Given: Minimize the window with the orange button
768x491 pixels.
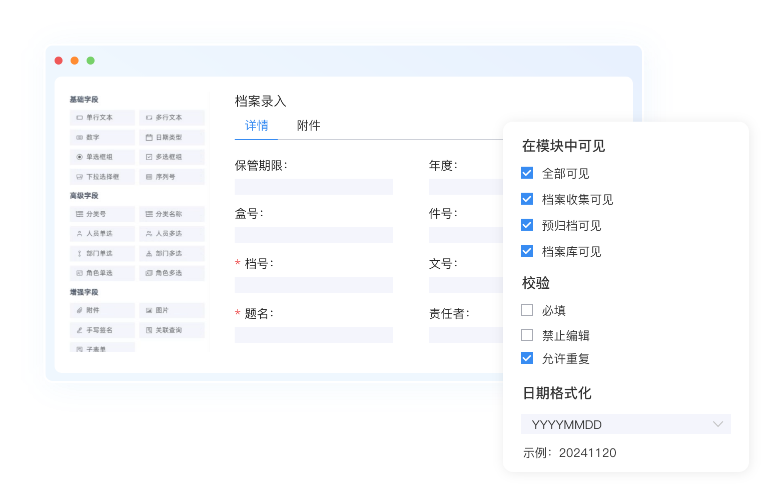Looking at the screenshot, I should [74, 60].
